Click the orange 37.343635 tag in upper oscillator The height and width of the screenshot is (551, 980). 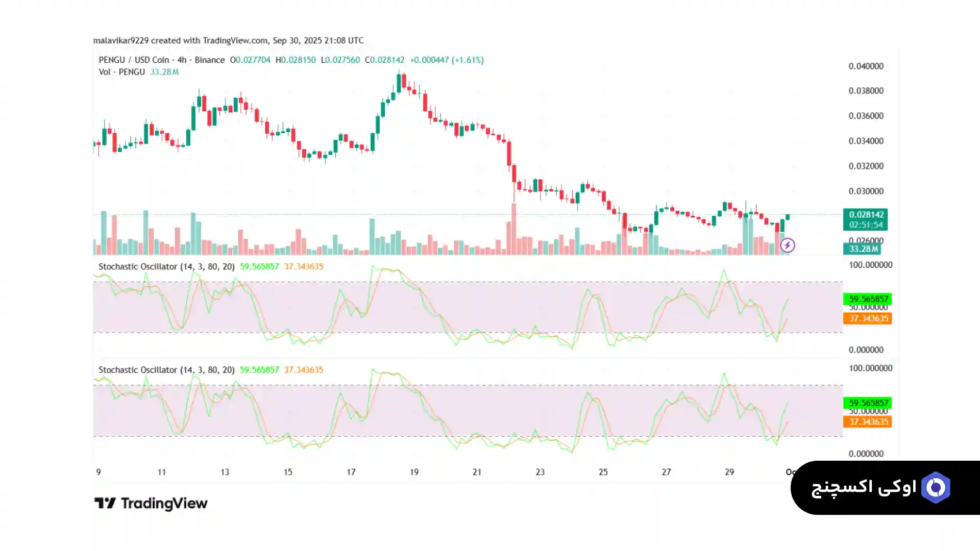[x=868, y=318]
